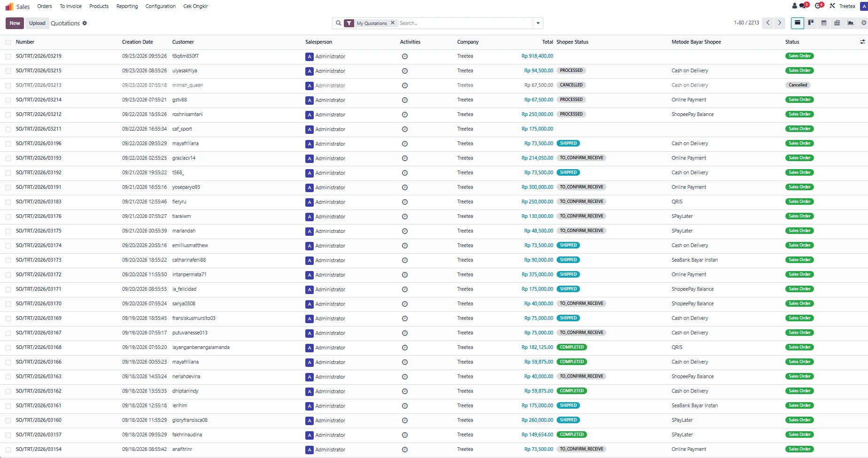Screen dimensions: 868x458
Task: Open the debug tools wrench icon
Action: point(832,6)
